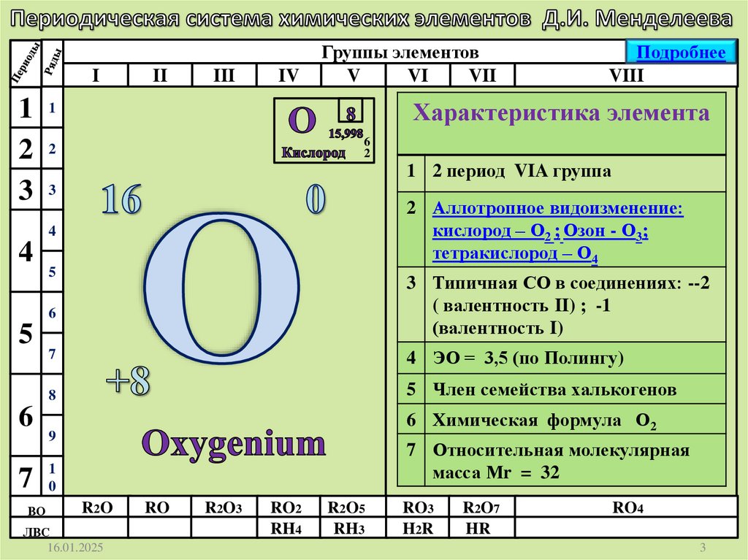
Task: Click the Группы элементов heading
Action: 400,52
